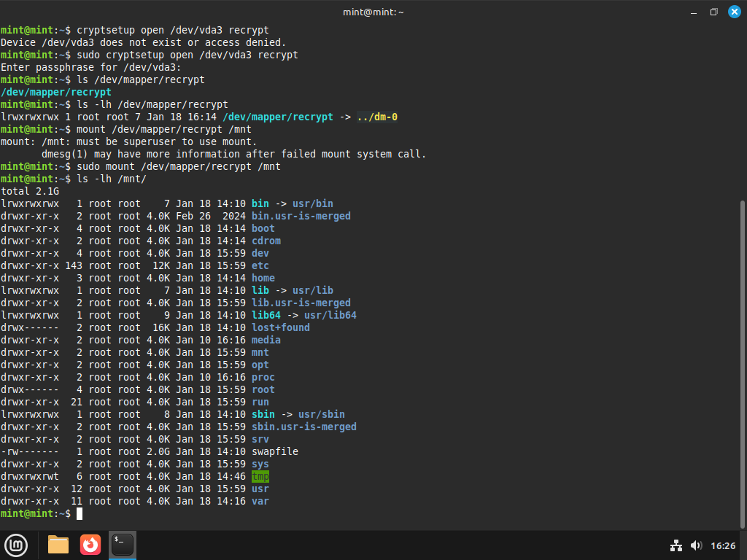Click the "total 2.1G" output line

click(x=30, y=191)
